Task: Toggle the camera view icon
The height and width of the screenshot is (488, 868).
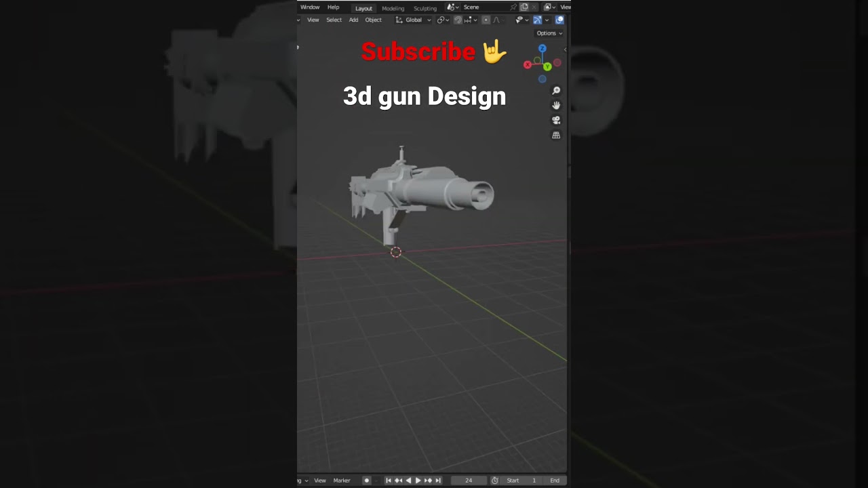Action: [556, 120]
